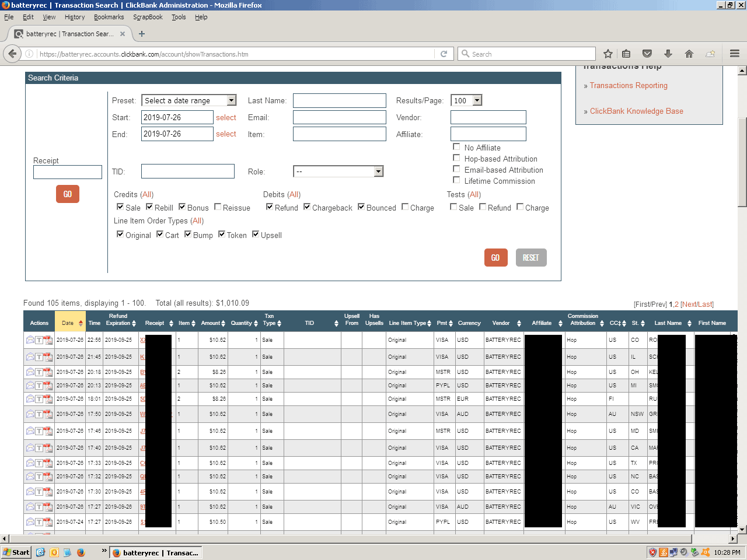
Task: Open the File menu
Action: pos(9,17)
